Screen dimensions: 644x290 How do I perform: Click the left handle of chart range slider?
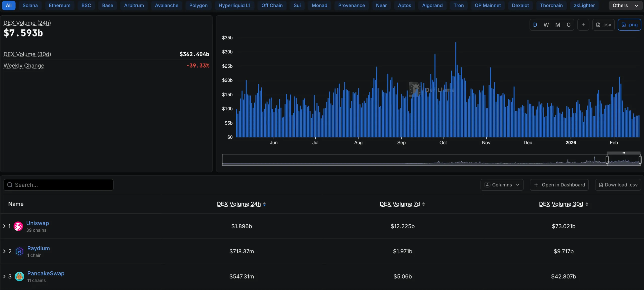(x=607, y=160)
